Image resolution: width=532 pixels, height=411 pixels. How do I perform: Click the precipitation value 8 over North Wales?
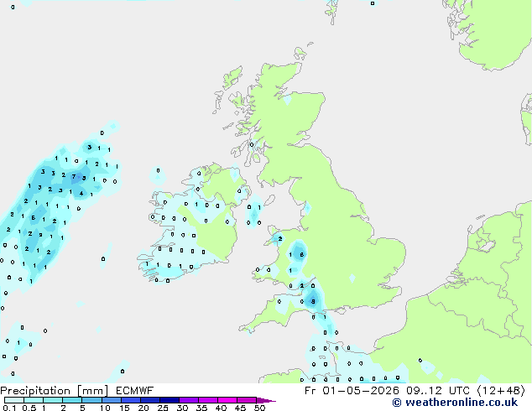(x=301, y=255)
